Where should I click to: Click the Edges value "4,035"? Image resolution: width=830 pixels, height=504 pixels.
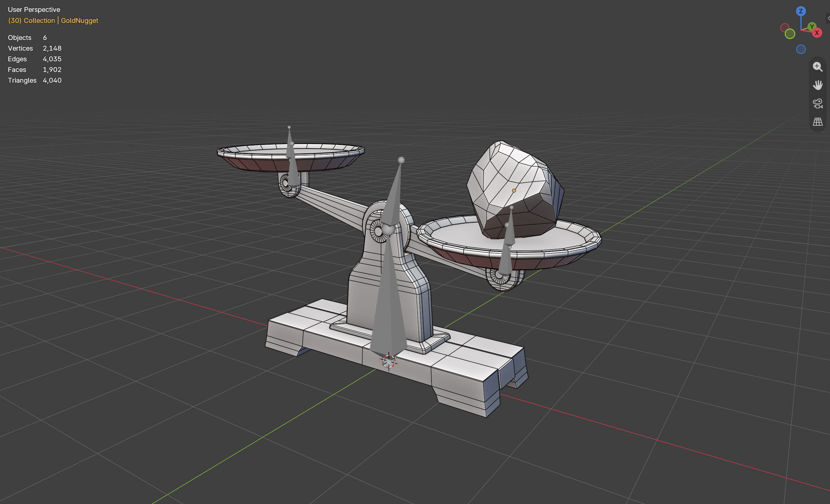pyautogui.click(x=52, y=59)
